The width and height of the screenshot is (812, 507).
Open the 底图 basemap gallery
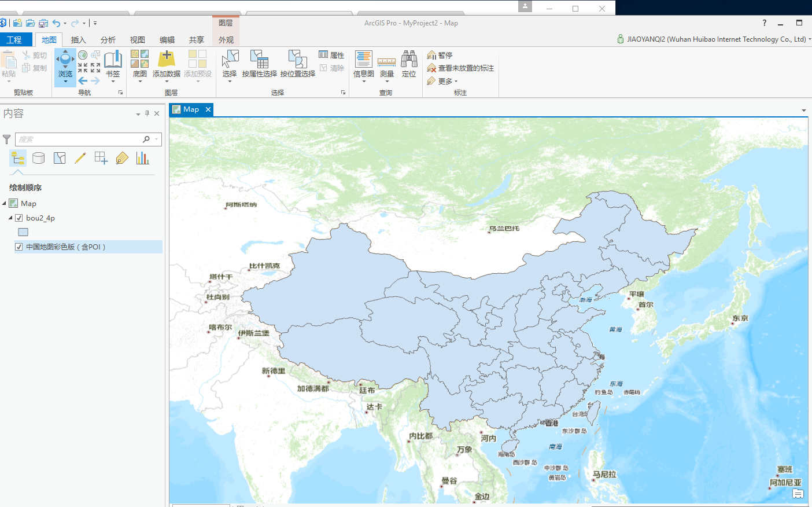tap(140, 65)
